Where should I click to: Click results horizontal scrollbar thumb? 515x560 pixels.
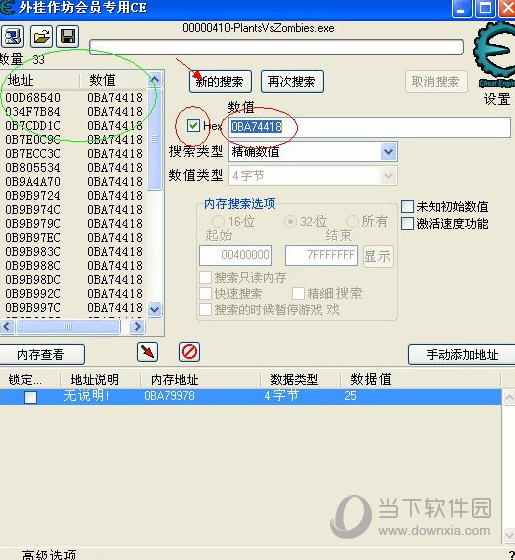tap(68, 326)
